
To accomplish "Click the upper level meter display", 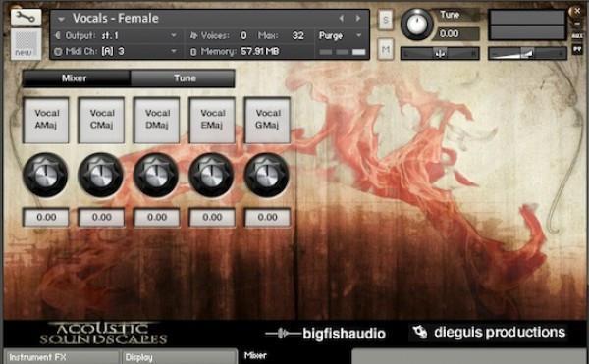I will (527, 18).
